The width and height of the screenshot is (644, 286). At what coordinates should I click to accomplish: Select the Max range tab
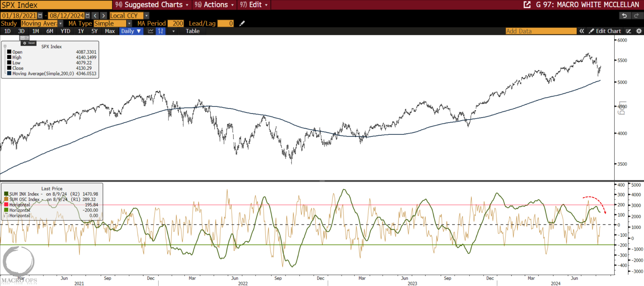tap(110, 31)
